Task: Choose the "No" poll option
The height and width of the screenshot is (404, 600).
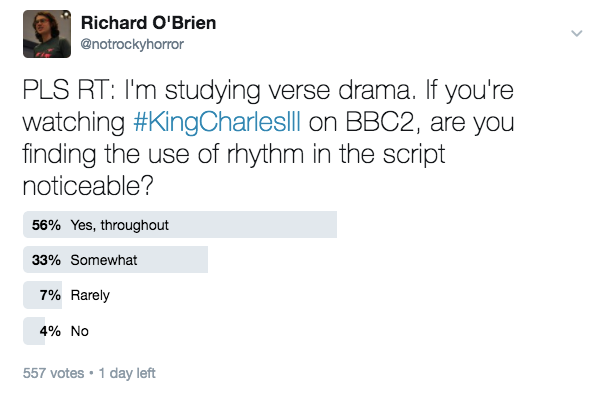Action: (79, 330)
